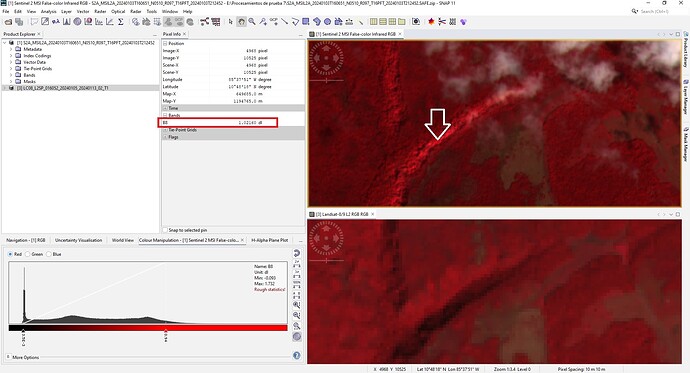Click the Open Product toolbar icon
Viewport: 690px width, 373px height.
[8, 22]
